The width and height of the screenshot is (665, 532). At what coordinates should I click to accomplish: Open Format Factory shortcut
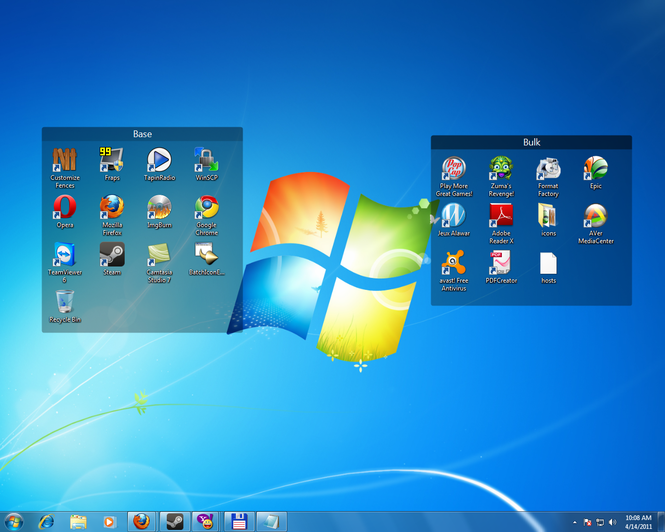point(548,176)
